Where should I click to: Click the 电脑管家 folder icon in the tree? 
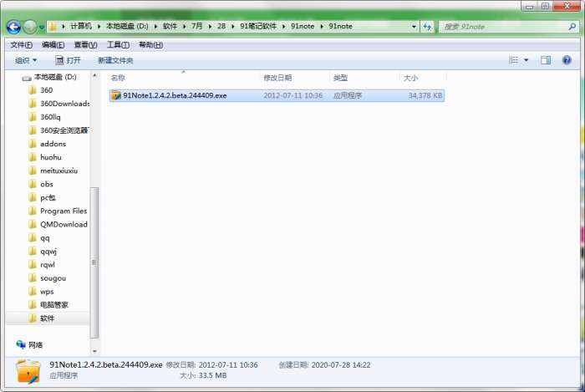33,305
